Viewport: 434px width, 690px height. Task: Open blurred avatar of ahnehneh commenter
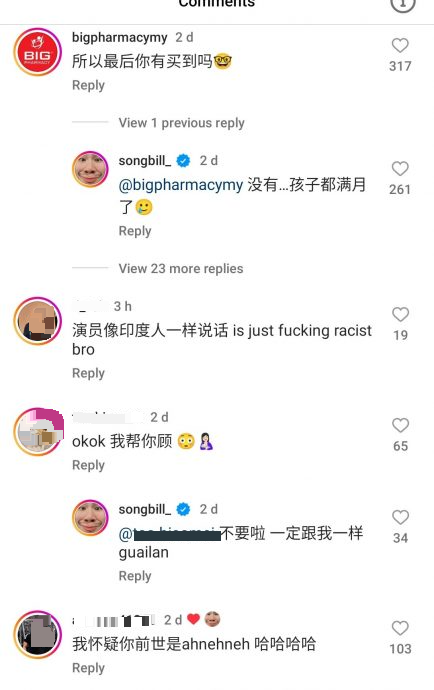tap(37, 634)
